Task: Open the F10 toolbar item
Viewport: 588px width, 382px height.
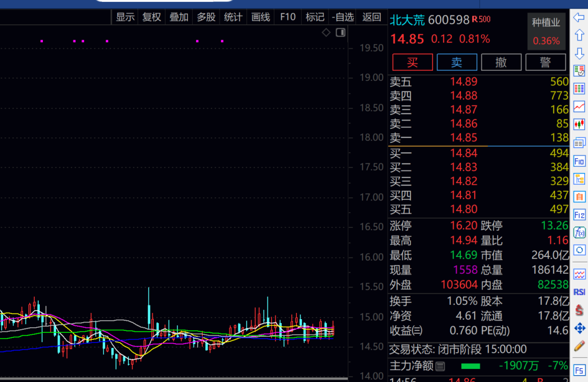Action: 287,17
